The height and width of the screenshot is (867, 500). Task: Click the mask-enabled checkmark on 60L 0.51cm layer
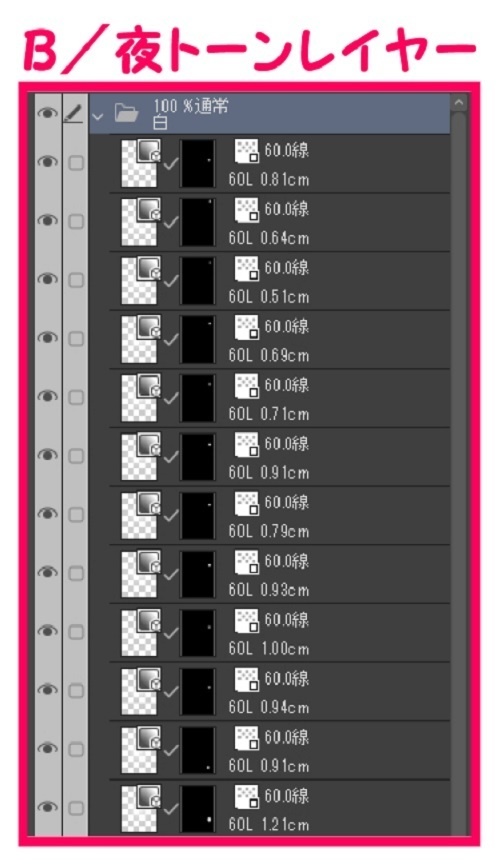tap(171, 281)
